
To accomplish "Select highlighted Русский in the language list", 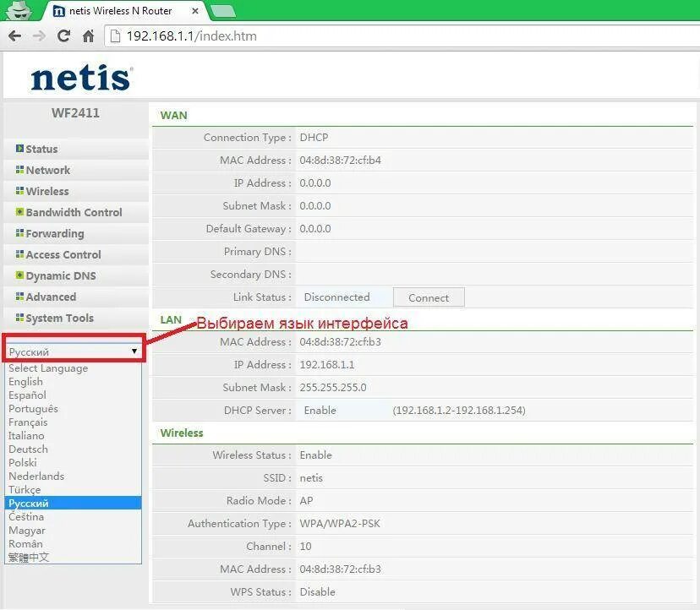I will click(x=74, y=503).
